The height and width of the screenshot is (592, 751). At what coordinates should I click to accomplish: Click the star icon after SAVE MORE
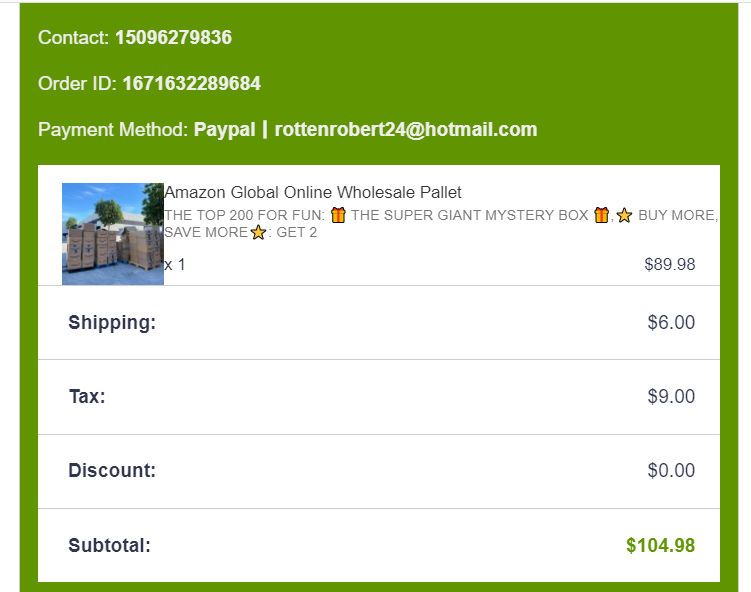tap(258, 233)
